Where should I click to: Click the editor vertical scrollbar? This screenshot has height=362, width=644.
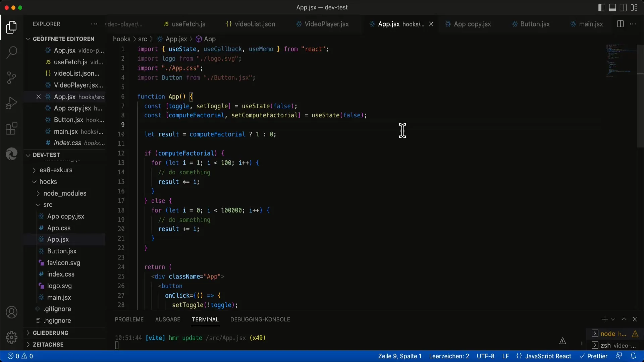pos(640,96)
